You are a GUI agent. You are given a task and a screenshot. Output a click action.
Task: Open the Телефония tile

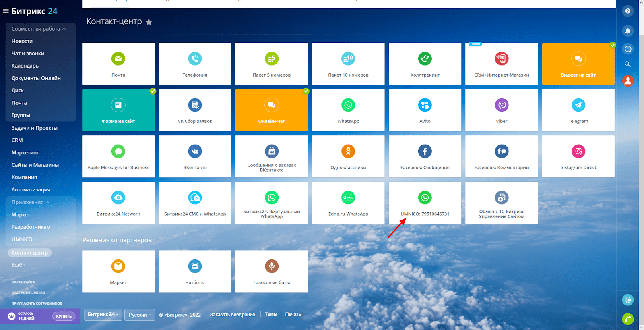tap(195, 64)
